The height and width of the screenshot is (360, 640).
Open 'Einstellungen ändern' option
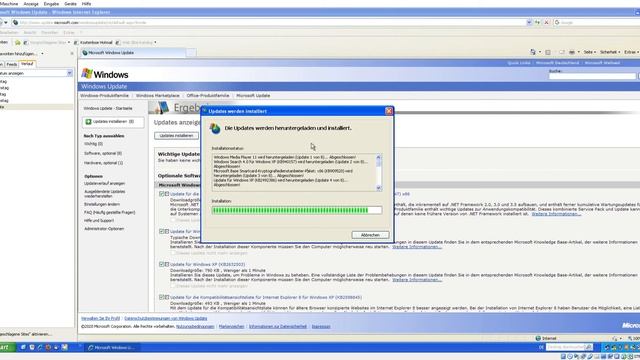pos(102,204)
